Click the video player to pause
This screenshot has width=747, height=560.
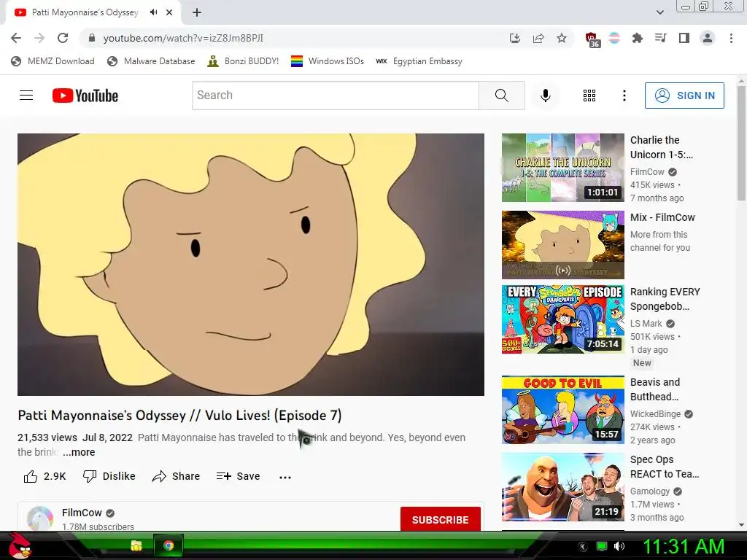[x=251, y=264]
